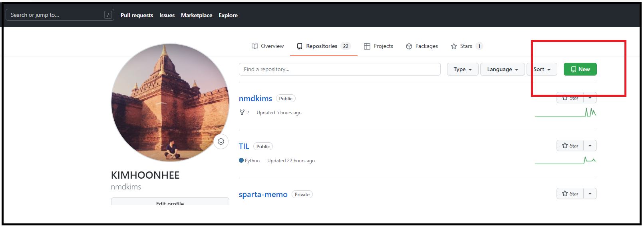This screenshot has width=644, height=229.
Task: Click the Search or jump to field
Action: click(60, 15)
